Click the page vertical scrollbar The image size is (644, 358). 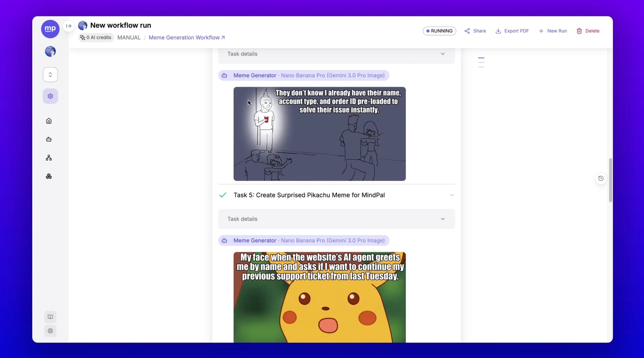(610, 180)
